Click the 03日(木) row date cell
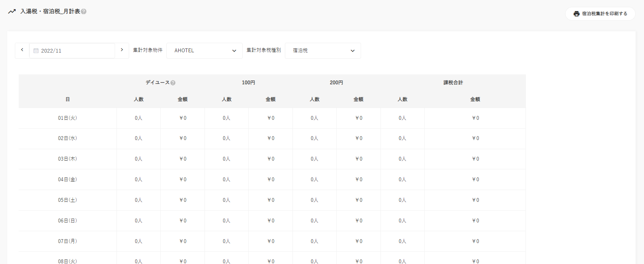 click(x=67, y=159)
